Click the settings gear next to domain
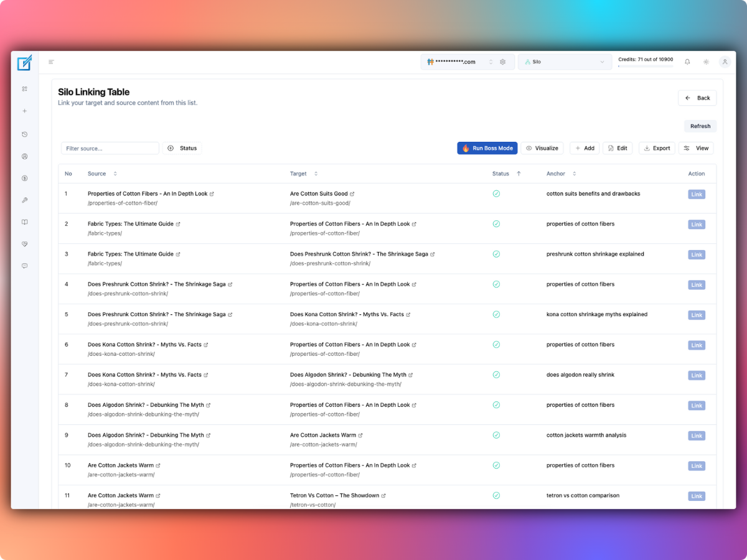This screenshot has height=560, width=747. 503,62
